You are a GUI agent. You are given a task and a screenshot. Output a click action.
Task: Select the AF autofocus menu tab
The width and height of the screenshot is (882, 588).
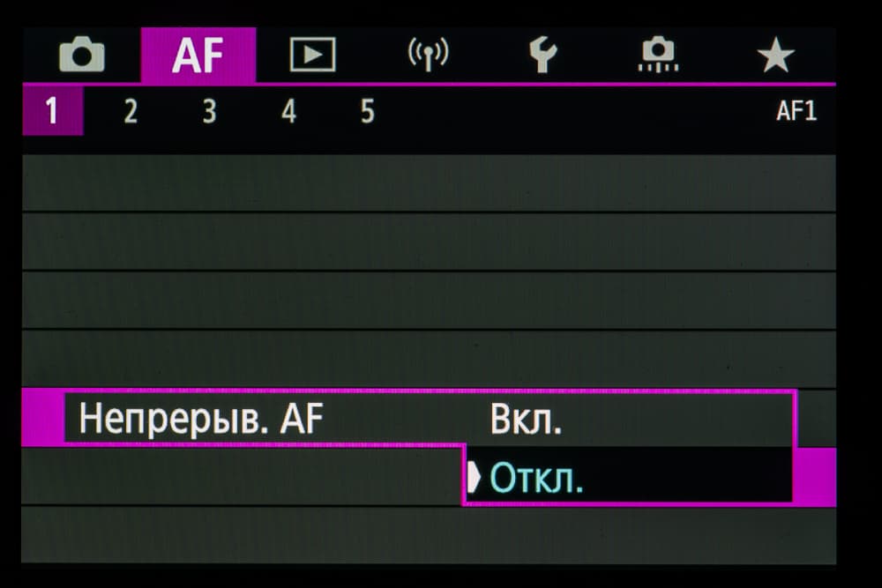(x=198, y=56)
